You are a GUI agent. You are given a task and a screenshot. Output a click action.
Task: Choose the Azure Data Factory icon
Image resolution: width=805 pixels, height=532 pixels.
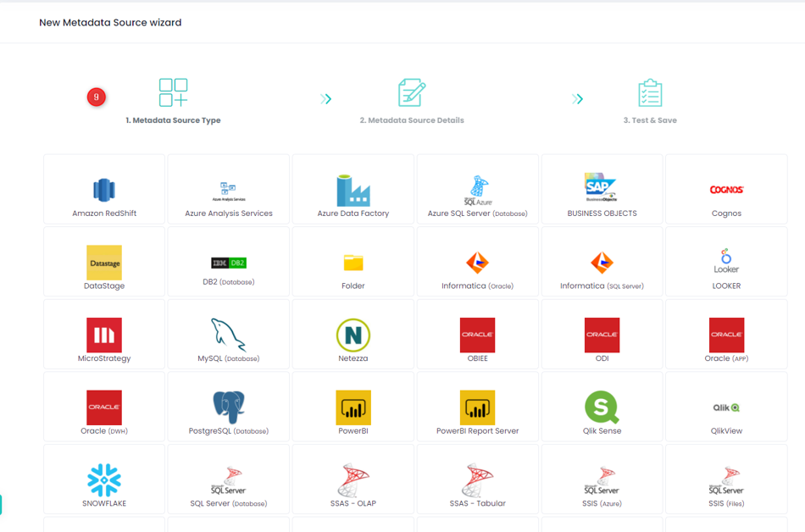click(353, 191)
